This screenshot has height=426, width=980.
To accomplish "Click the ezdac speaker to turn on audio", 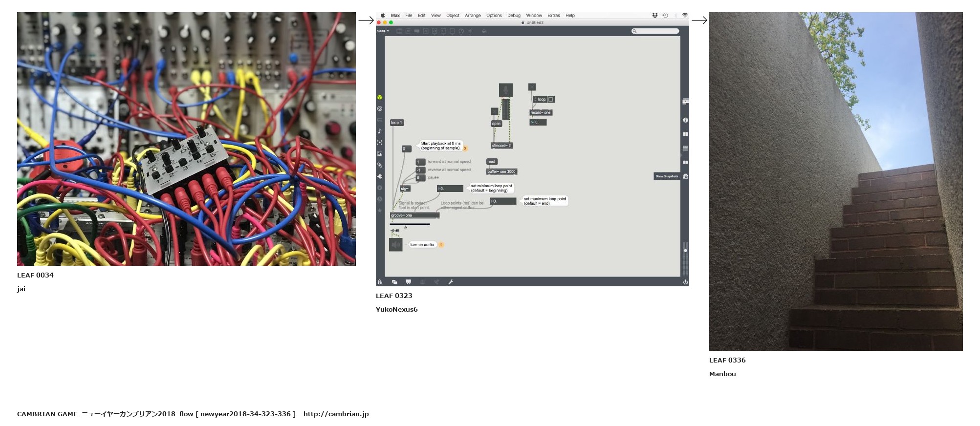I will (x=395, y=244).
